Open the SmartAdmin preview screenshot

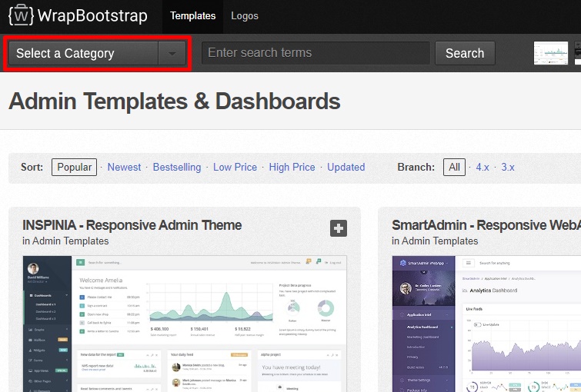point(486,324)
